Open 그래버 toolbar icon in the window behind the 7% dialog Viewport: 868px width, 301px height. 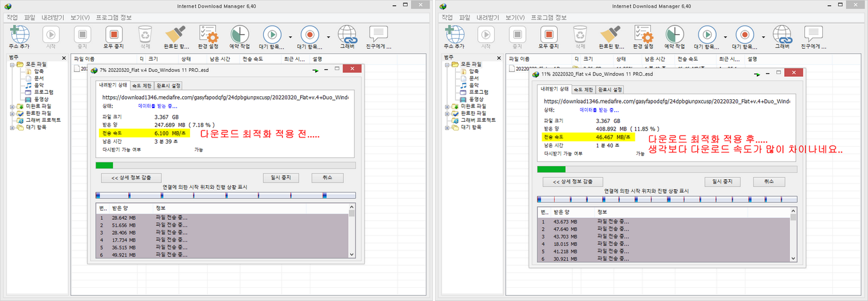click(x=346, y=37)
